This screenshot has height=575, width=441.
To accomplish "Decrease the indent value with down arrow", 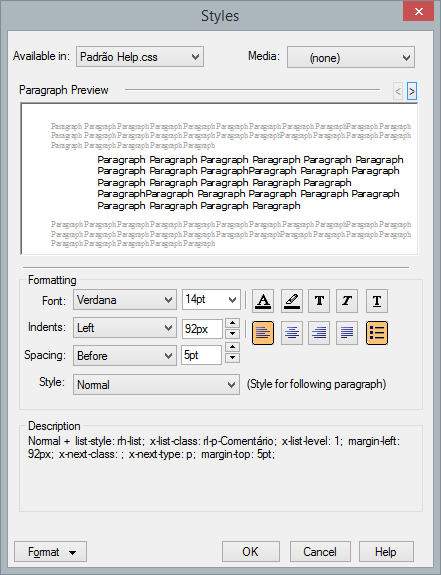I will point(232,333).
